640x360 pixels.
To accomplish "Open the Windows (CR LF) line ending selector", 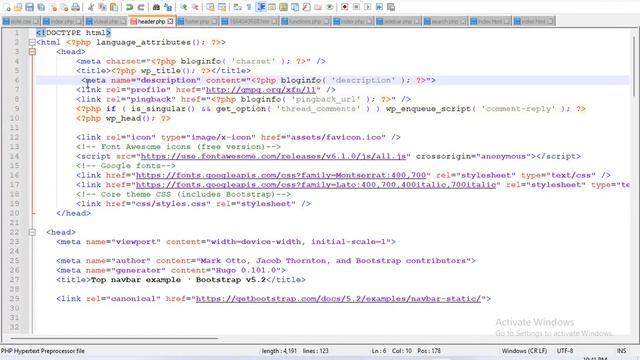I will [x=524, y=351].
